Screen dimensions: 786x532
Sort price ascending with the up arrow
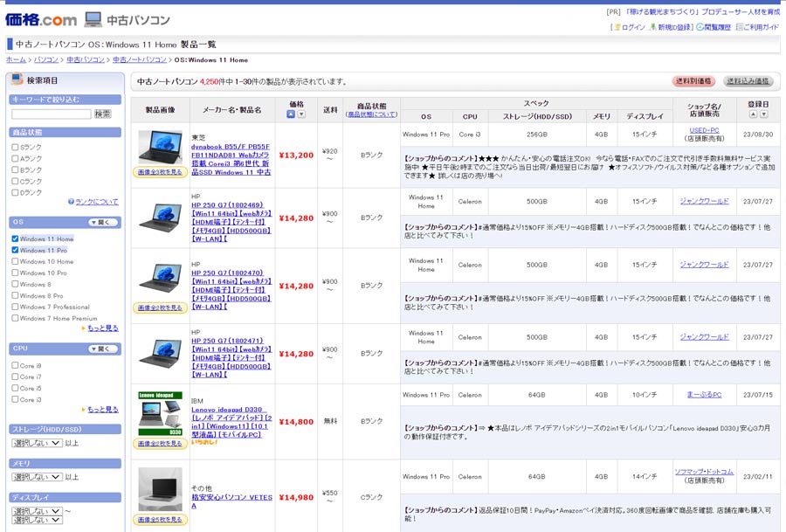click(x=291, y=114)
